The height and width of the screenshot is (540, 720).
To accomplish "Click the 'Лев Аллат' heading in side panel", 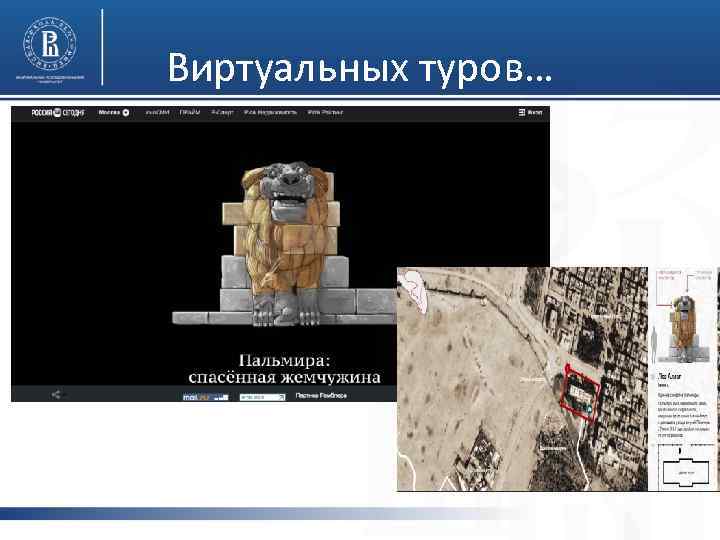I will 670,376.
